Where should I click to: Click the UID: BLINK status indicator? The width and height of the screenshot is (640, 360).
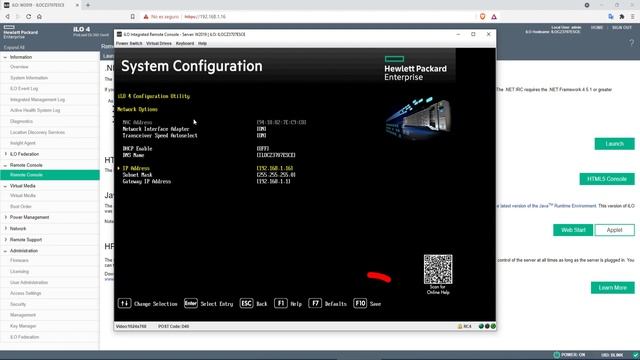pyautogui.click(x=611, y=355)
